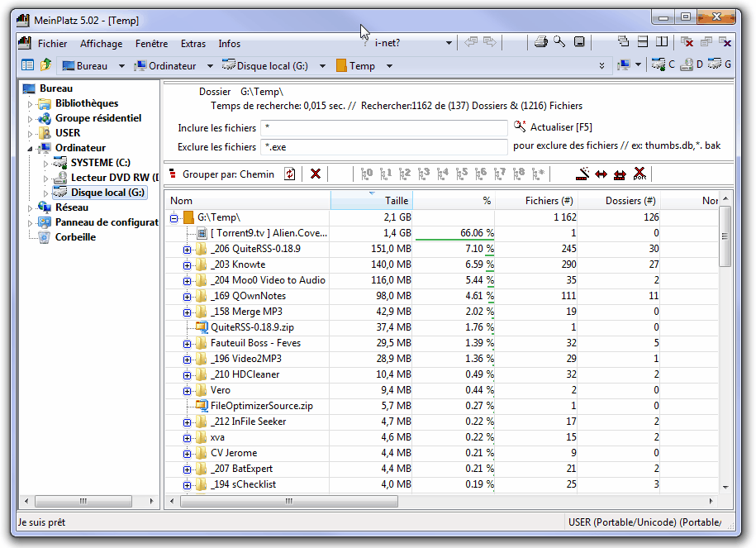Expand the _169 QOwnNotes folder

(x=187, y=297)
